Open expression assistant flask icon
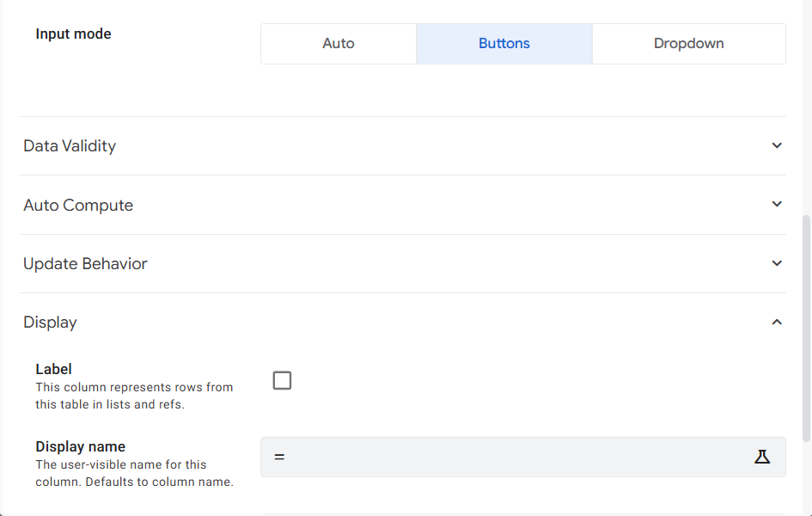The width and height of the screenshot is (812, 516). click(762, 457)
